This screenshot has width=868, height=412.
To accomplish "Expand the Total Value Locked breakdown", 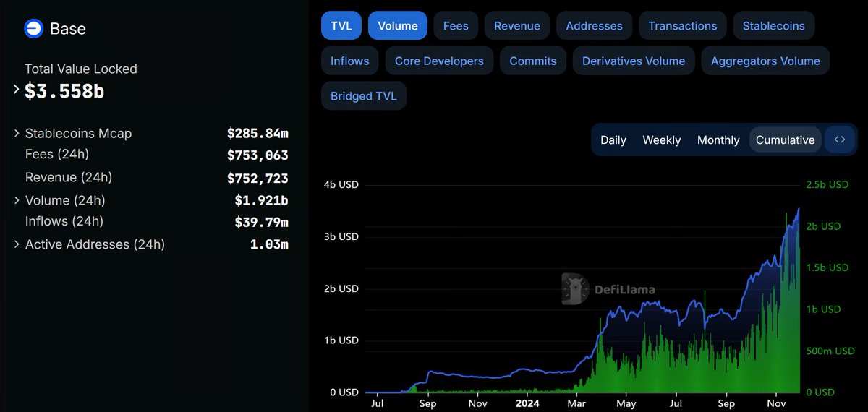I will tap(17, 90).
